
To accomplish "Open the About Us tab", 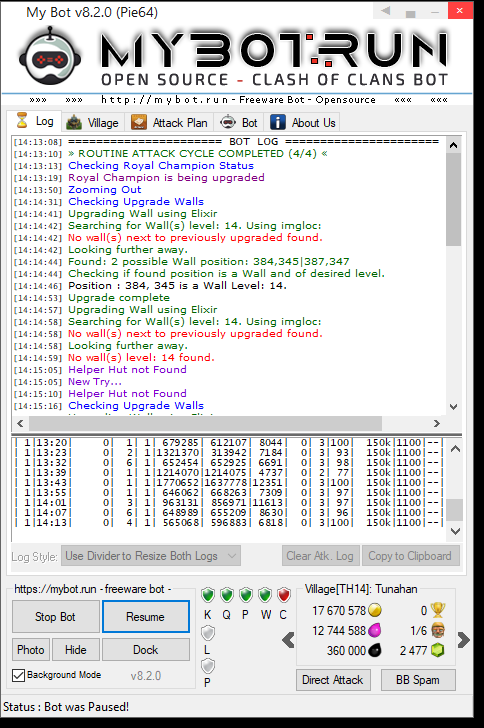I will click(x=303, y=123).
